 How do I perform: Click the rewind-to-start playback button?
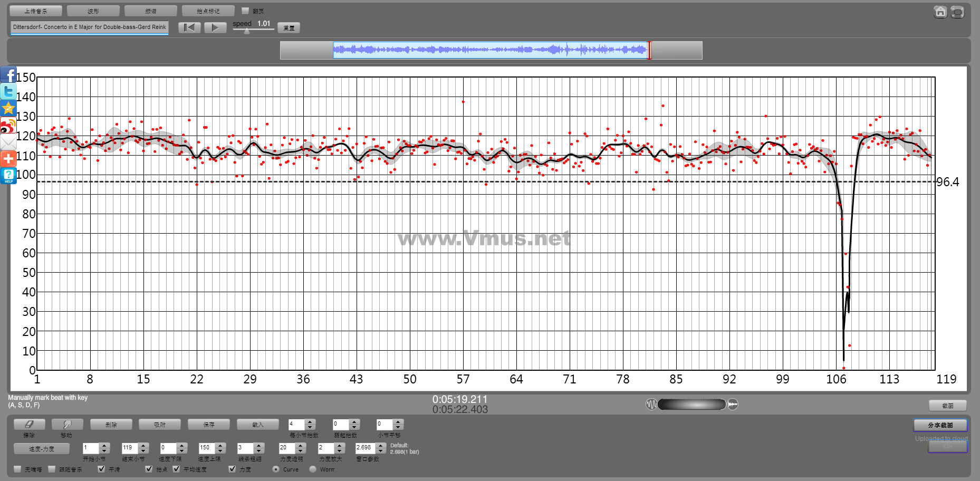189,27
